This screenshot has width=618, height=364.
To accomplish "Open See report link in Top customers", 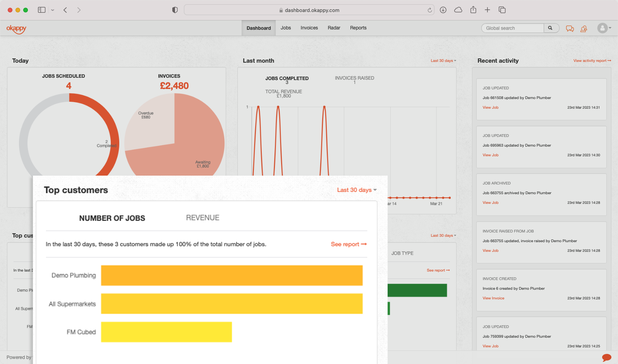I will (348, 244).
